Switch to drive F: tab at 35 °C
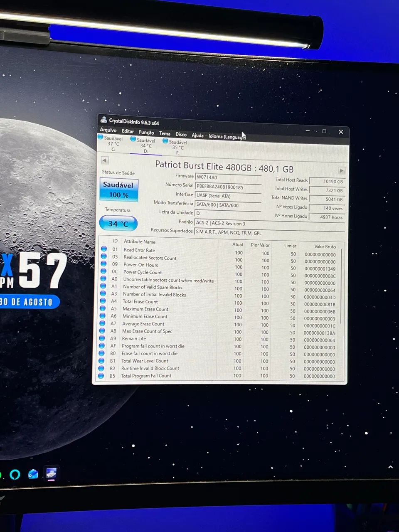The width and height of the screenshot is (399, 532). tap(177, 147)
